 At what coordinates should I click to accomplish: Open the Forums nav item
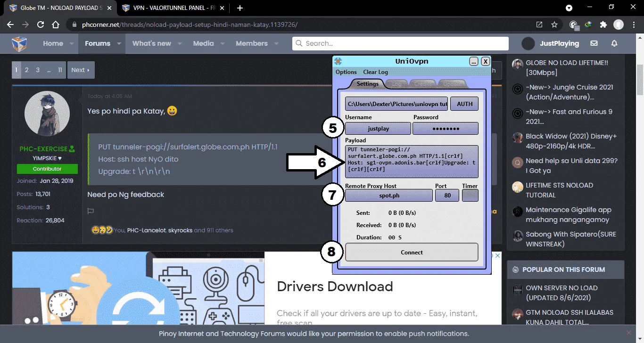98,43
